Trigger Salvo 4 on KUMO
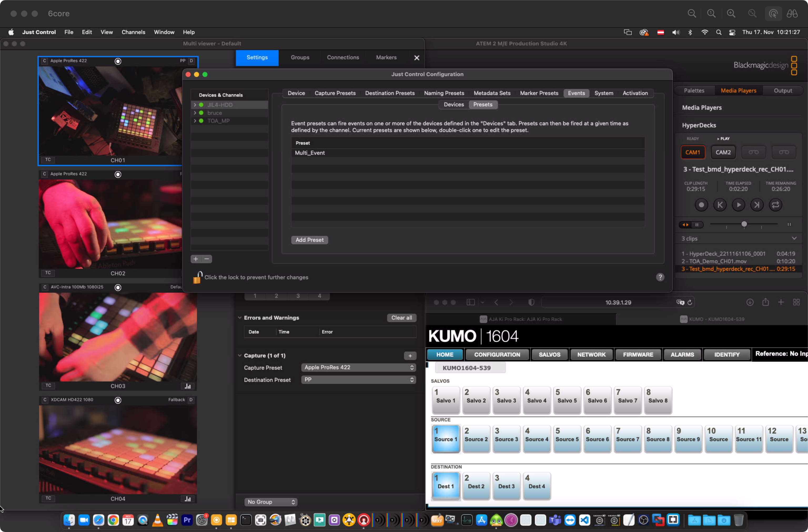This screenshot has height=532, width=808. pos(537,400)
